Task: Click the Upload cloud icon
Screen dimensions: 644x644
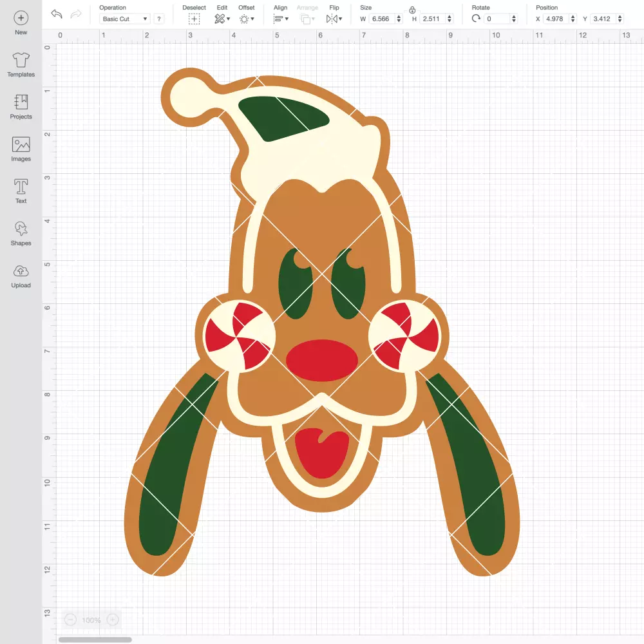Action: pos(21,271)
